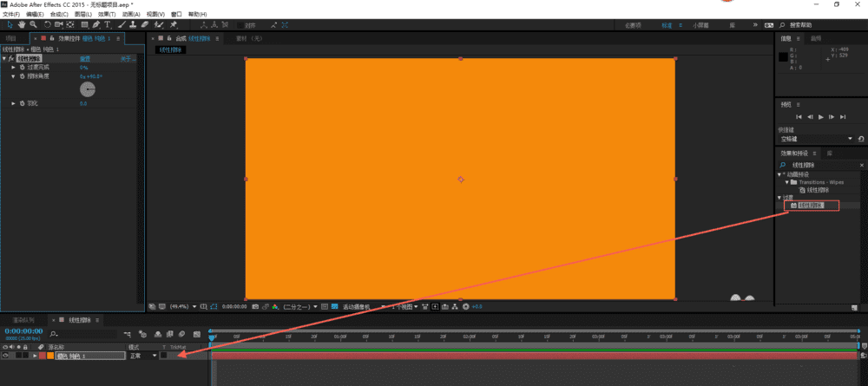The width and height of the screenshot is (868, 386).
Task: Select the Horizontal Type tool
Action: [108, 25]
